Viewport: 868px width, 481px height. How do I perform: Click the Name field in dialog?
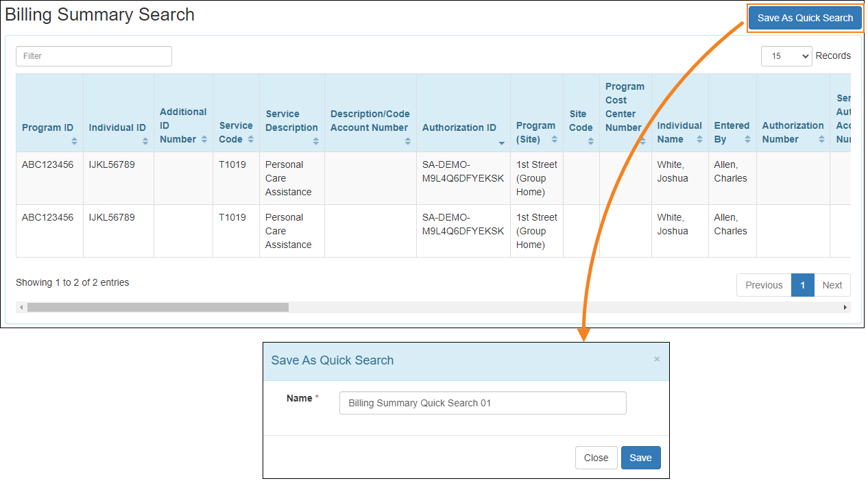pos(483,403)
